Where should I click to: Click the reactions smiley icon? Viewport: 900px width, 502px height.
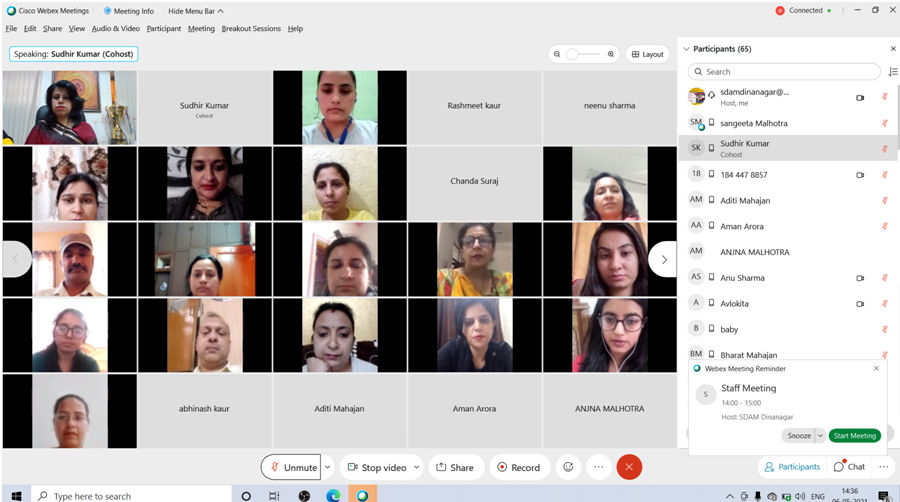click(x=568, y=467)
